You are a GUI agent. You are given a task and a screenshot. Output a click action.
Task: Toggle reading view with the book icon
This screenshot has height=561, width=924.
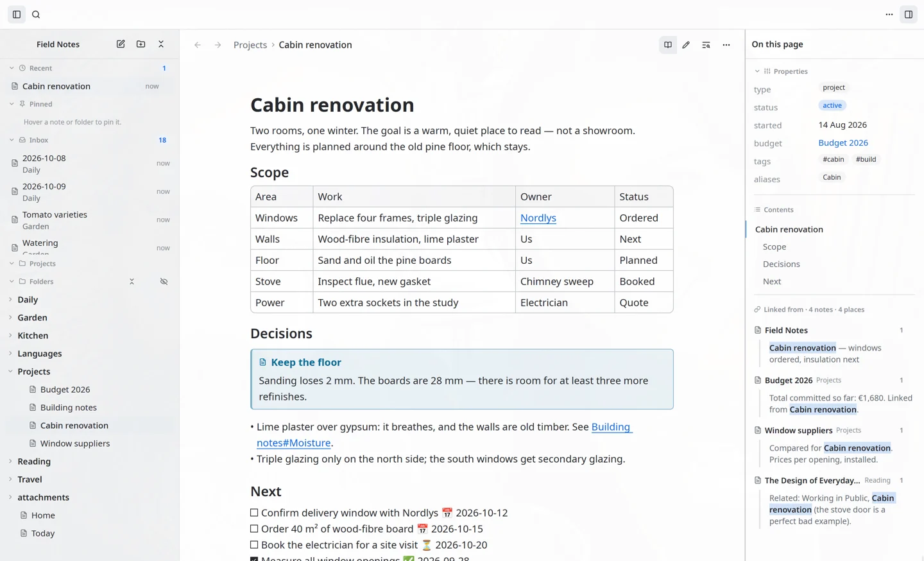pos(668,45)
